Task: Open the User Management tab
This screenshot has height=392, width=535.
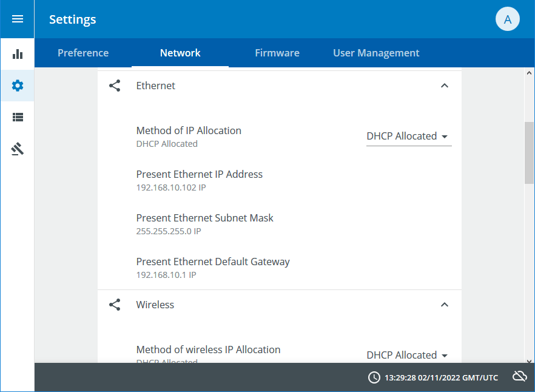Action: pos(376,53)
